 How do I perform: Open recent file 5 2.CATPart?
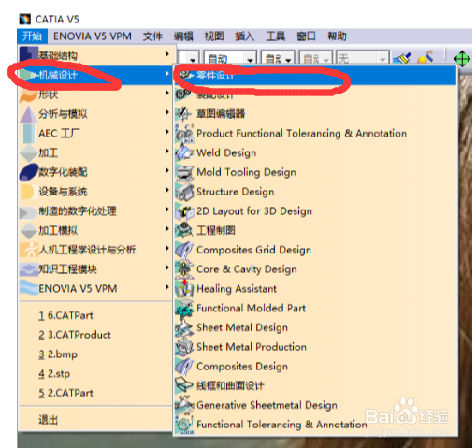65,393
